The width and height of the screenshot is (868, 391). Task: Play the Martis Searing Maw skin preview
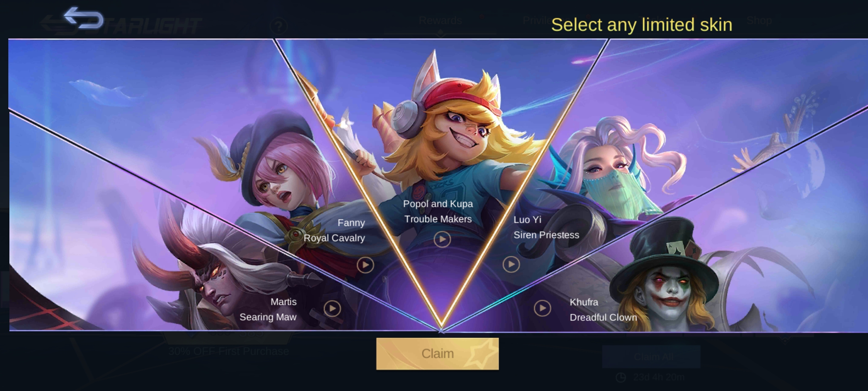tap(332, 309)
